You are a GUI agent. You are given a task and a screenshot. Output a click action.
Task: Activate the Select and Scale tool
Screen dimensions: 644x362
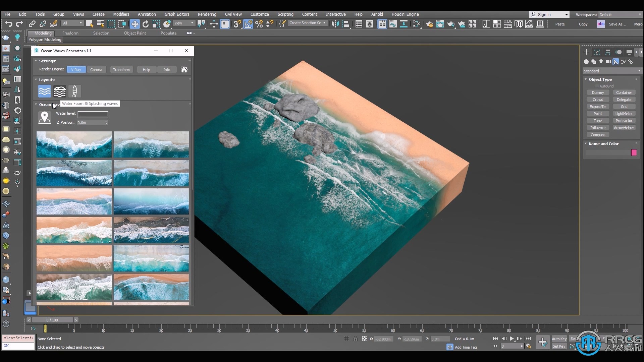tap(156, 24)
